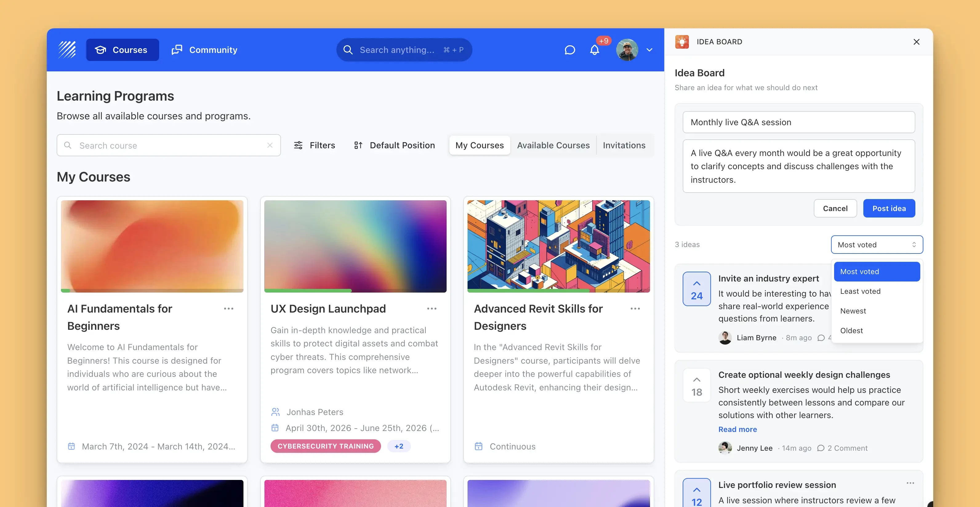The height and width of the screenshot is (507, 980).
Task: Open Default Position sort dropdown
Action: pyautogui.click(x=394, y=145)
